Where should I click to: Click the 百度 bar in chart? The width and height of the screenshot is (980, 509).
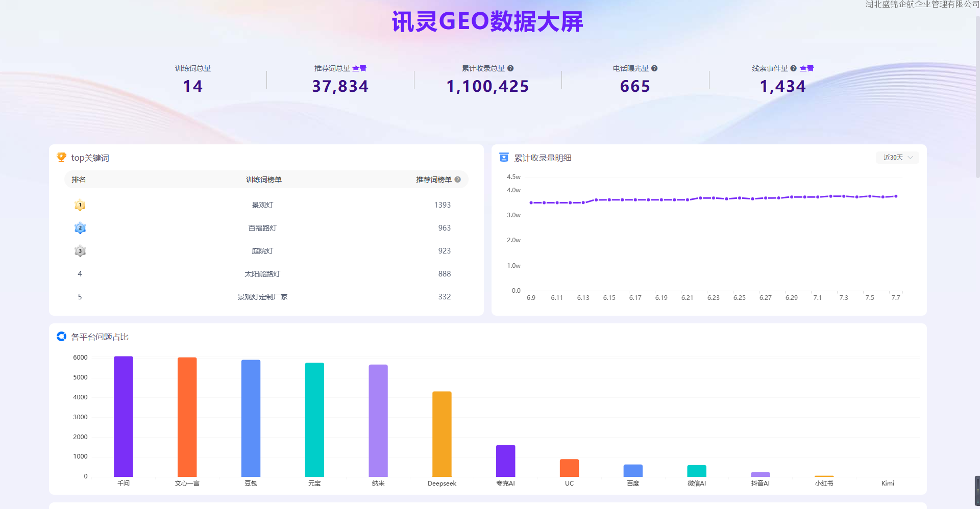pos(633,471)
